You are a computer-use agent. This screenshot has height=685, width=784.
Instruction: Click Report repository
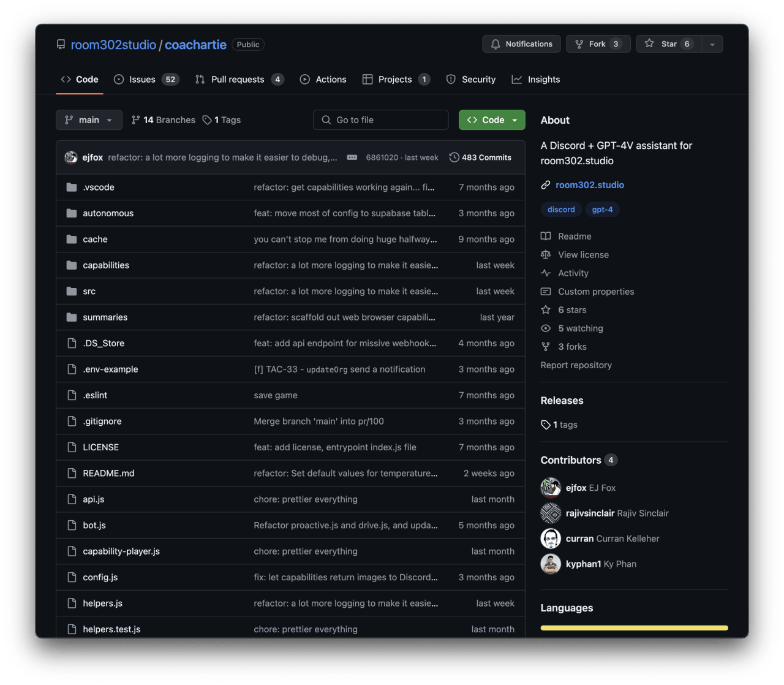[576, 365]
